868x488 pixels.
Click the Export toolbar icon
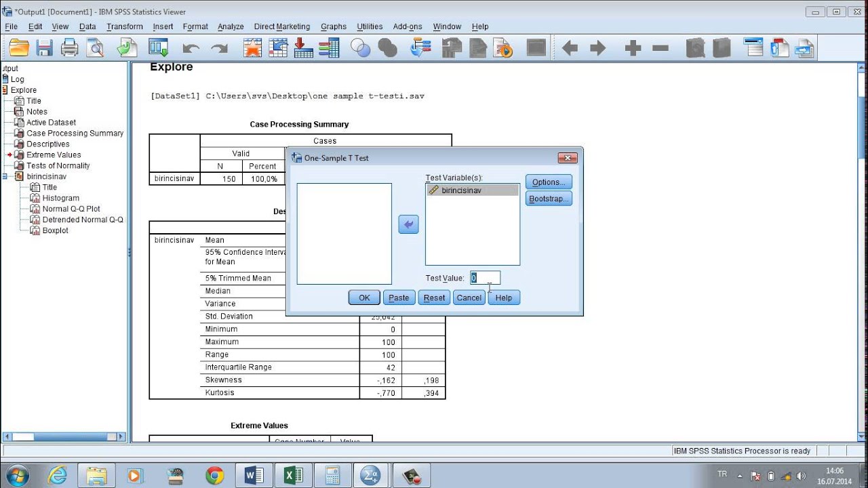127,48
